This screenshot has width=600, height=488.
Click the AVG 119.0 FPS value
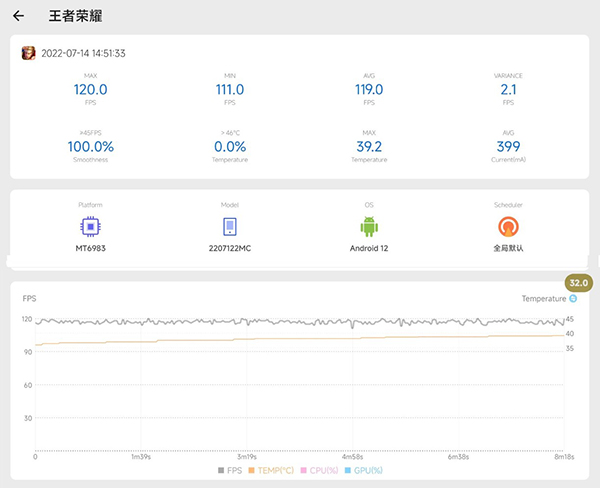pyautogui.click(x=369, y=90)
